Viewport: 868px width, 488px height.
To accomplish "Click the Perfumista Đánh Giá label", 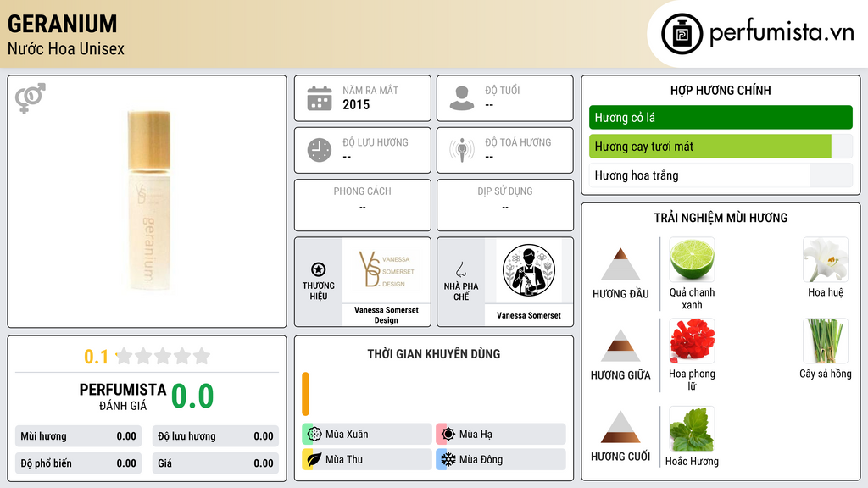I will pyautogui.click(x=123, y=396).
